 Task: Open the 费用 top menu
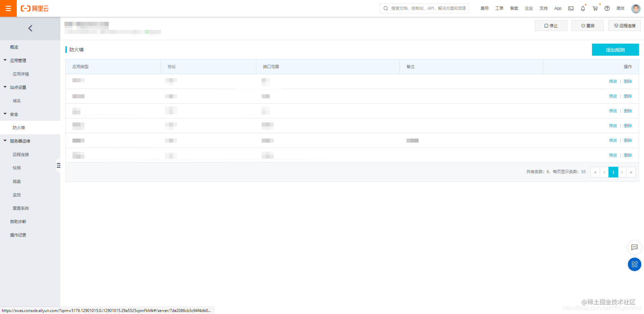(x=484, y=8)
